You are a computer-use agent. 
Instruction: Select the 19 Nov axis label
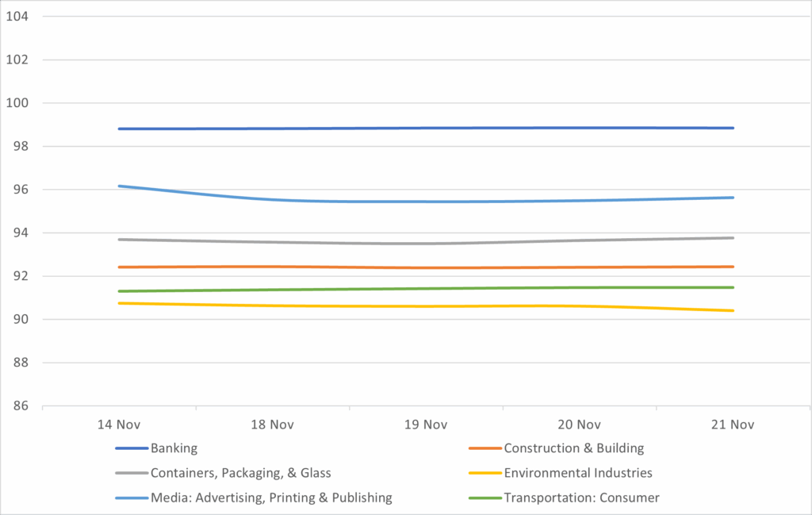(426, 425)
